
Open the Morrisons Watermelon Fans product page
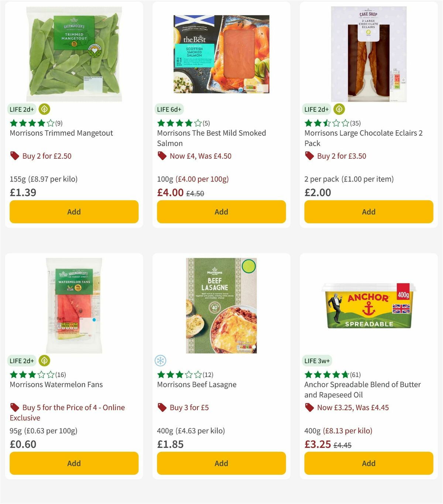56,384
